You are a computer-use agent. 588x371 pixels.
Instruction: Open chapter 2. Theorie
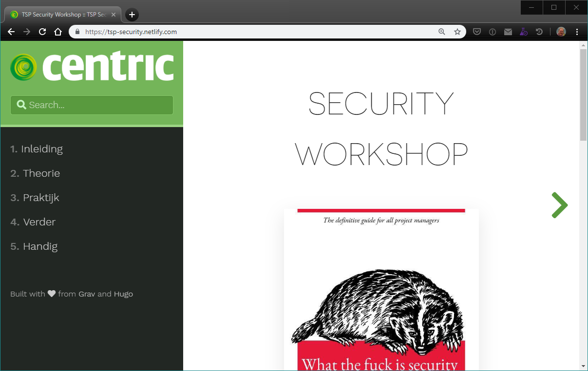coord(35,173)
